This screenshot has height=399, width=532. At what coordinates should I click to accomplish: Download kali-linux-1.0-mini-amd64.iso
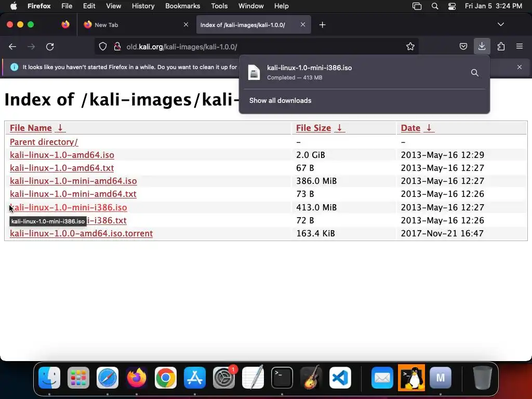click(x=73, y=181)
